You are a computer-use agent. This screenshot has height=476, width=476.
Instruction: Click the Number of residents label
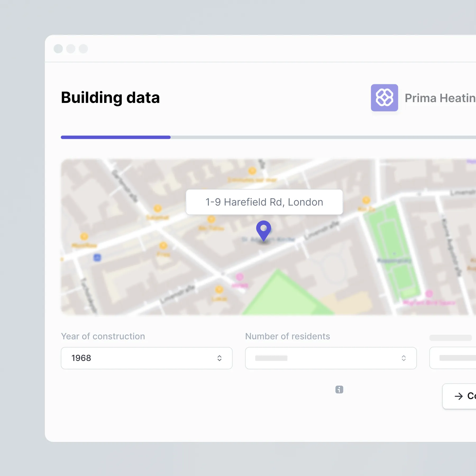288,336
